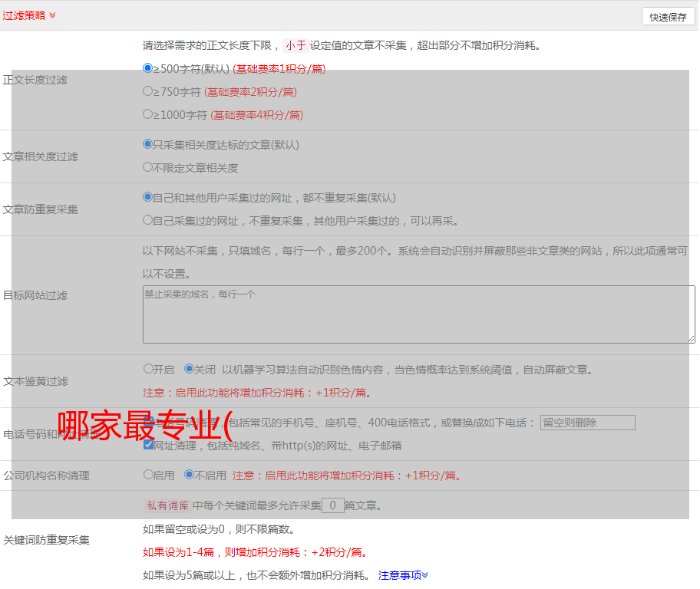Click the keyword article count field
Screen dimensions: 700x589
coord(332,505)
